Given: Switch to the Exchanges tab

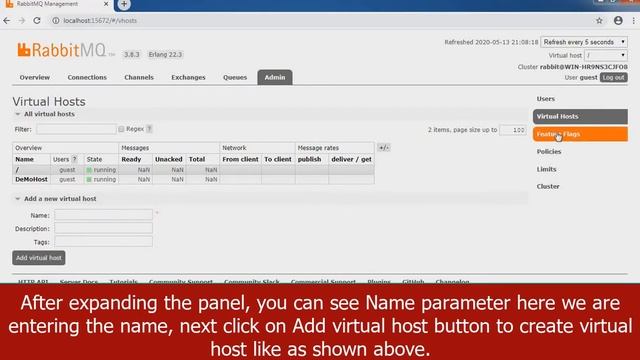Looking at the screenshot, I should coord(188,77).
